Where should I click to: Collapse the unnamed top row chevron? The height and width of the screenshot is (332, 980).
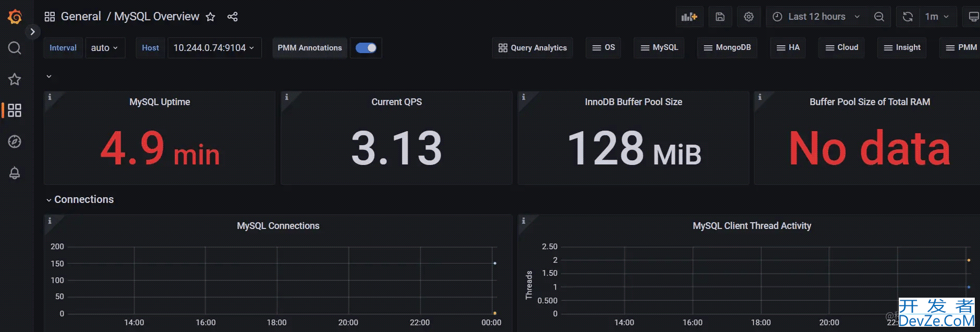tap(49, 76)
